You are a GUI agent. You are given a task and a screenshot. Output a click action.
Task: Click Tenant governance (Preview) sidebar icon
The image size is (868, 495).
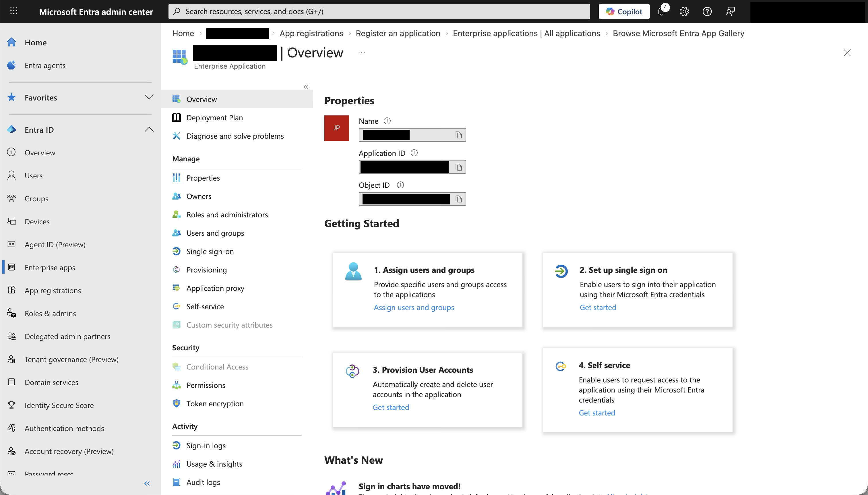(x=11, y=359)
